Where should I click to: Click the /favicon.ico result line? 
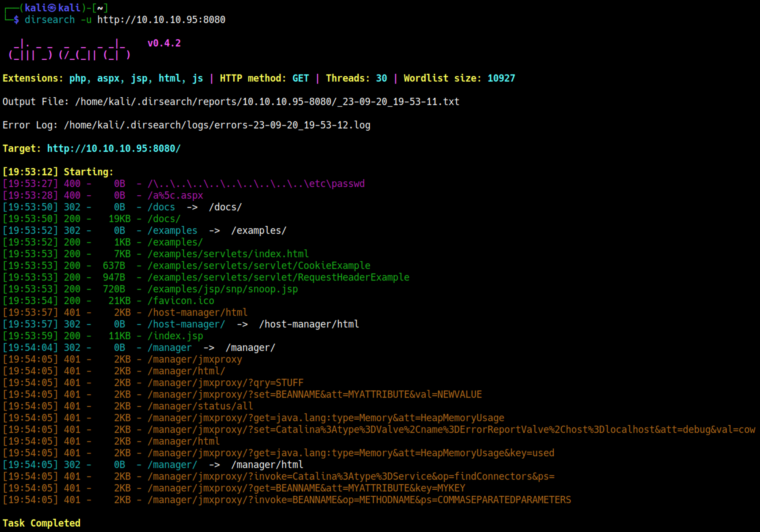(x=181, y=301)
